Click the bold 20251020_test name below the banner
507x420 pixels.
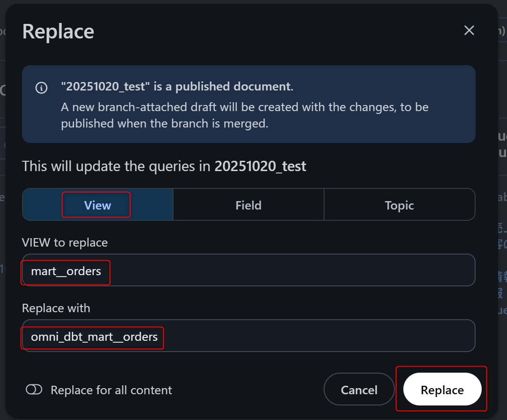pyautogui.click(x=260, y=166)
